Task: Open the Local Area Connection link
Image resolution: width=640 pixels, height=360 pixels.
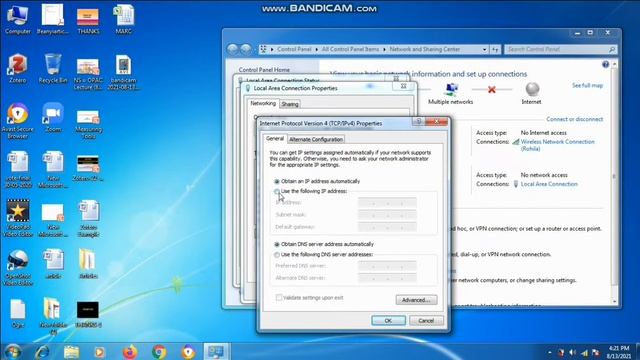Action: click(549, 184)
